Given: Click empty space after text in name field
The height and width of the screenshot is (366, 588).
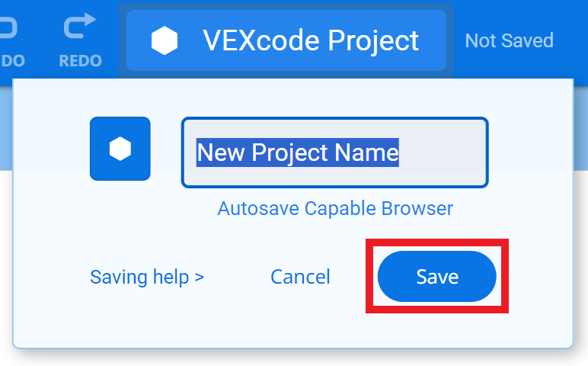Looking at the screenshot, I should [x=442, y=152].
